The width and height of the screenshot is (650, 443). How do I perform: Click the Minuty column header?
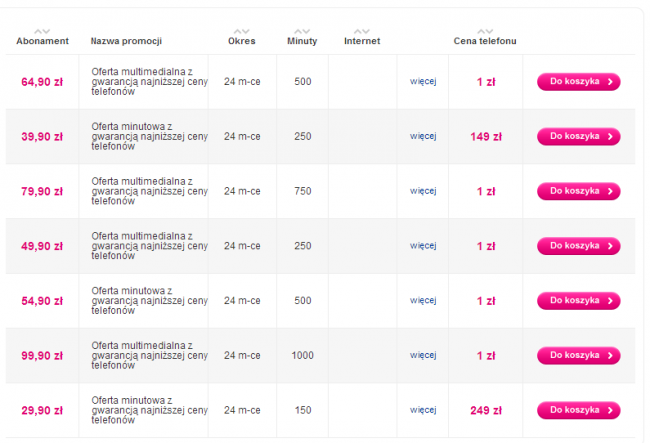click(302, 41)
